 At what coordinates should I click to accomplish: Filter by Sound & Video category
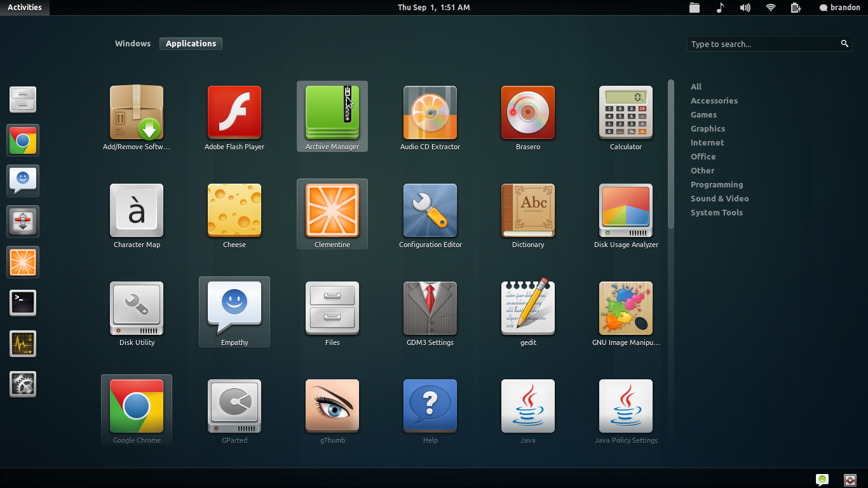[x=719, y=198]
